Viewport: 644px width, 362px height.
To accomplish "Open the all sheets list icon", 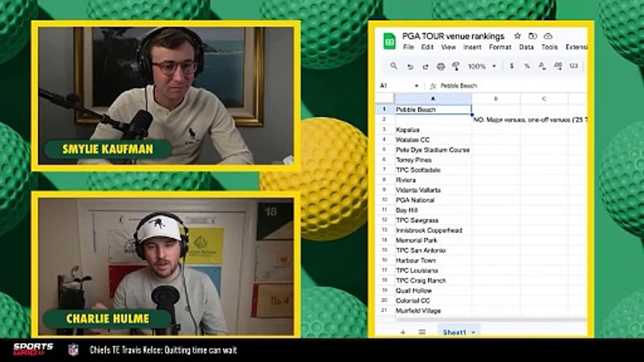I will point(422,332).
